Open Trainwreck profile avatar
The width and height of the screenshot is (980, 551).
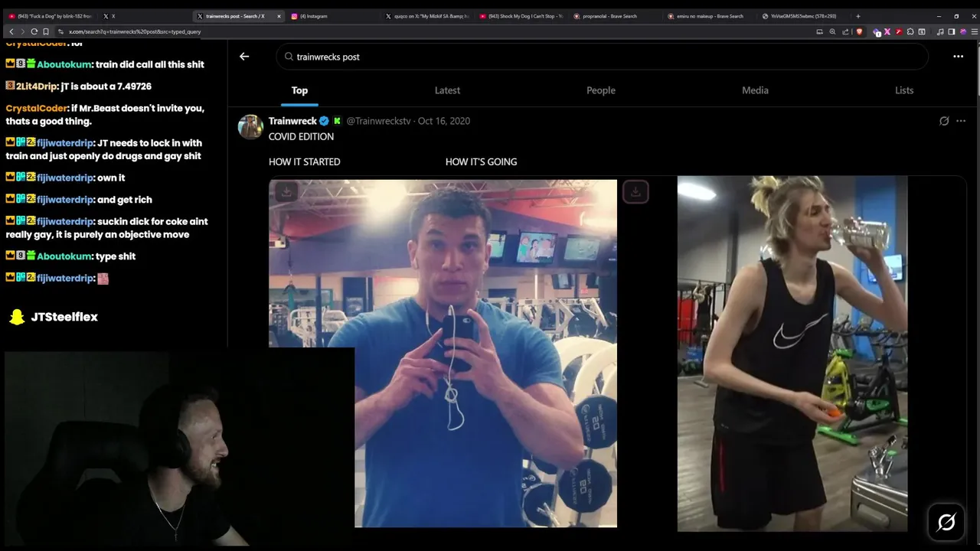coord(250,126)
